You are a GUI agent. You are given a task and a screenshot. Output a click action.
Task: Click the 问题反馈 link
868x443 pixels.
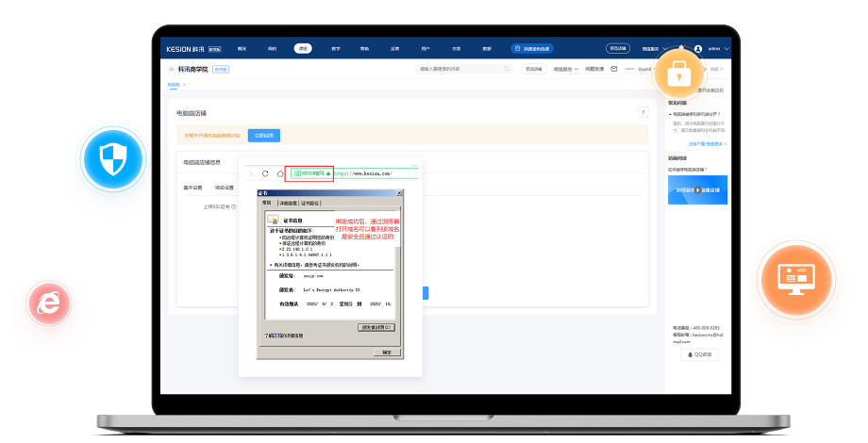tap(594, 69)
